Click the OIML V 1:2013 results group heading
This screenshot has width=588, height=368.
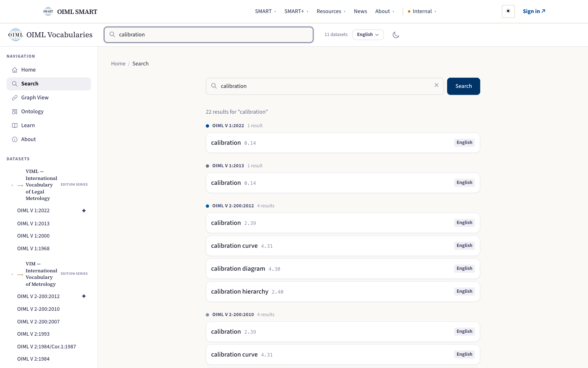tap(228, 166)
